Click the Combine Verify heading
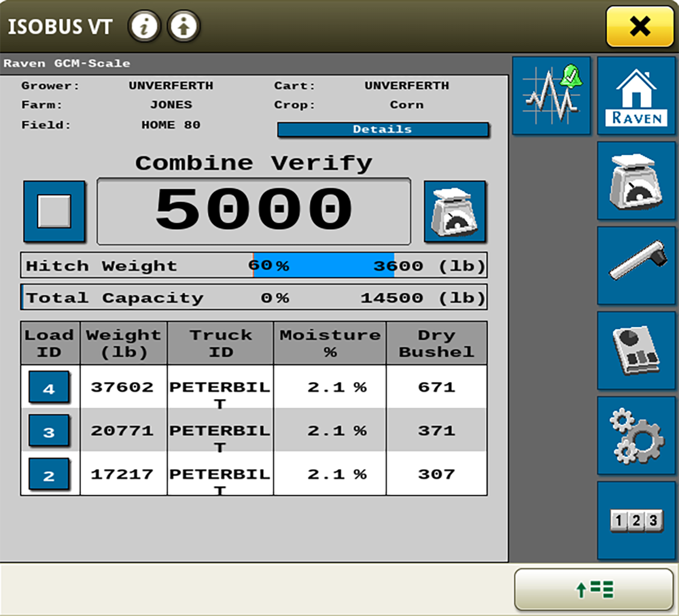This screenshot has height=616, width=679. click(x=253, y=163)
